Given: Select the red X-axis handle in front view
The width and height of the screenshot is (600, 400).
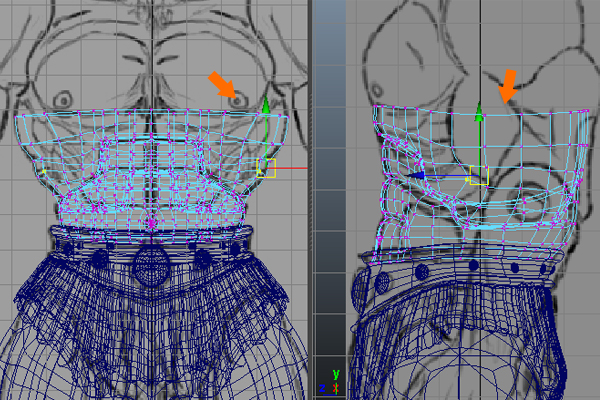Looking at the screenshot, I should pos(292,168).
